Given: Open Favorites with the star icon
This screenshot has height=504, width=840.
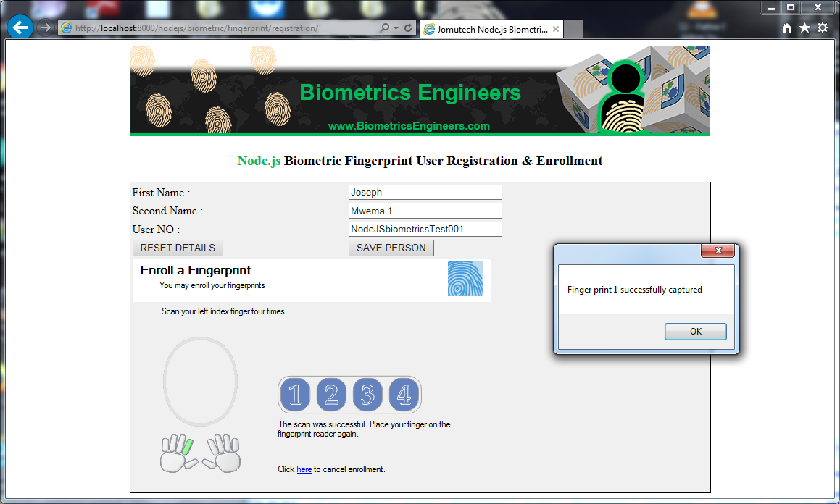Looking at the screenshot, I should [804, 28].
